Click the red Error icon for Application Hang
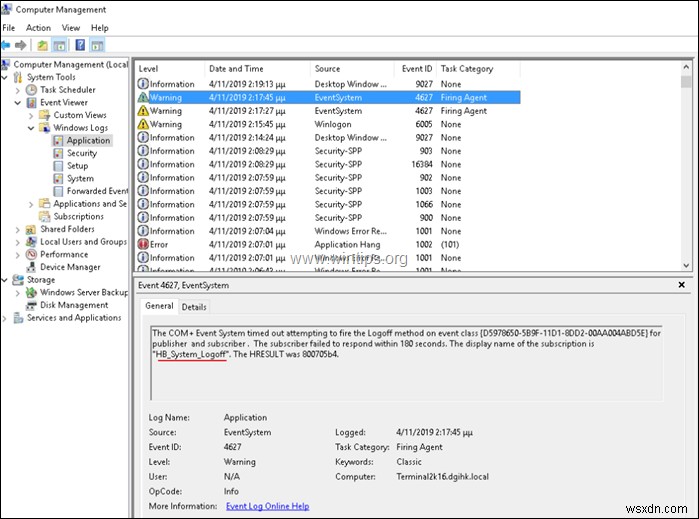The image size is (699, 519). 143,244
